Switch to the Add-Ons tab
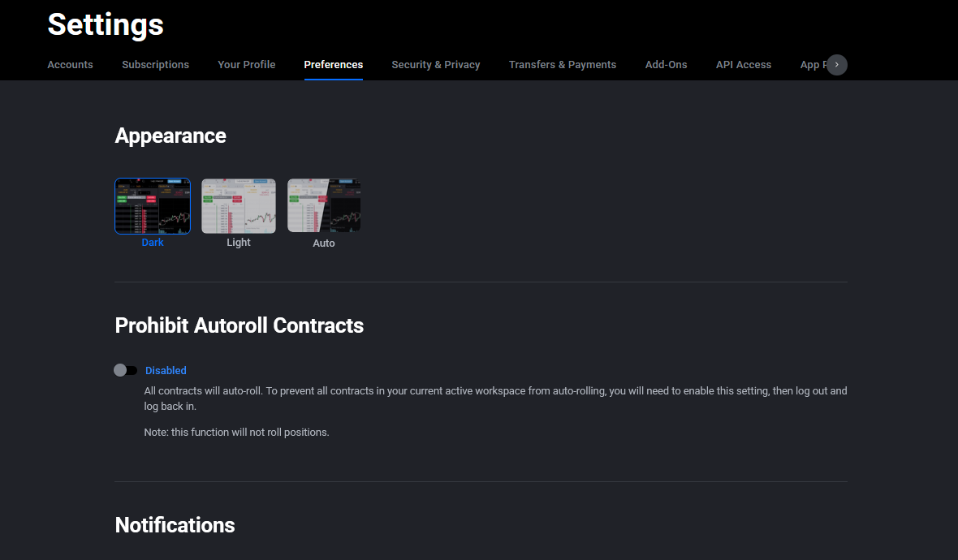 [x=666, y=65]
